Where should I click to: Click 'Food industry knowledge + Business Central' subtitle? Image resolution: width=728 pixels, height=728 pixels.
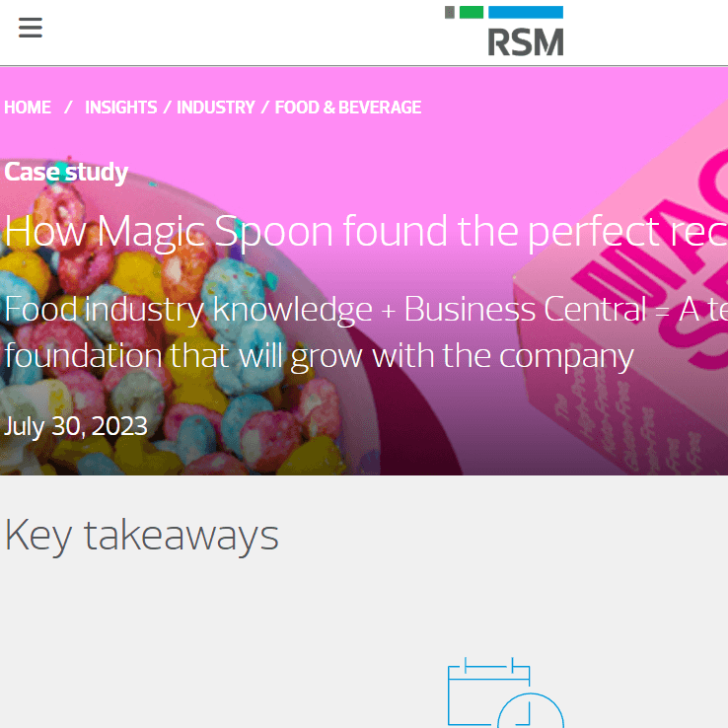click(x=325, y=309)
